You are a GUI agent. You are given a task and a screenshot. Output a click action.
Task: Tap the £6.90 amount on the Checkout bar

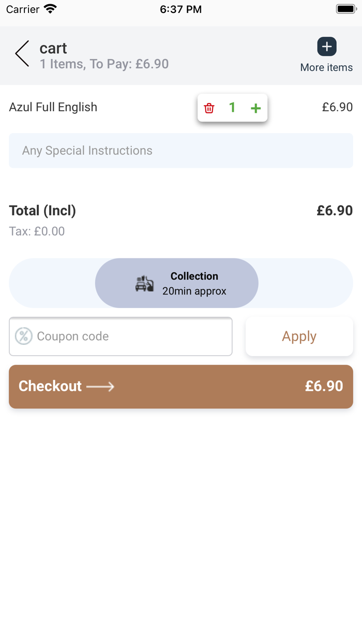click(x=324, y=386)
